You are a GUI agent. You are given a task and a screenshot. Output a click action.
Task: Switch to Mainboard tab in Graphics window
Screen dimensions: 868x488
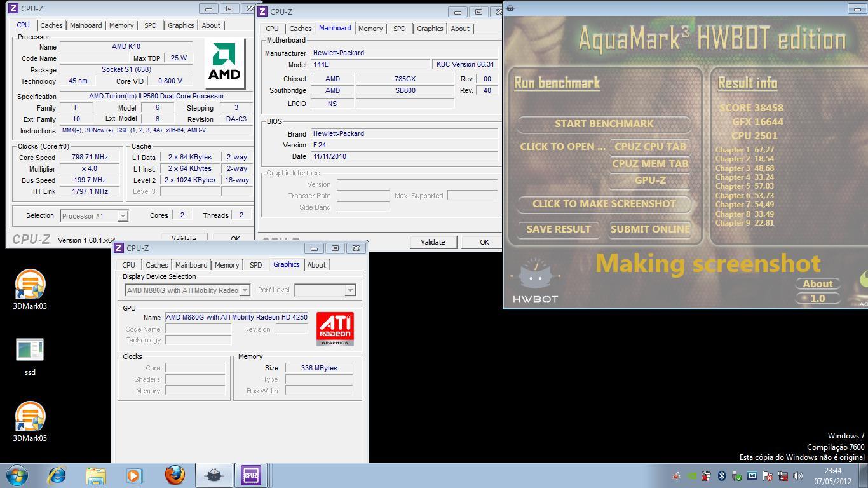click(191, 265)
